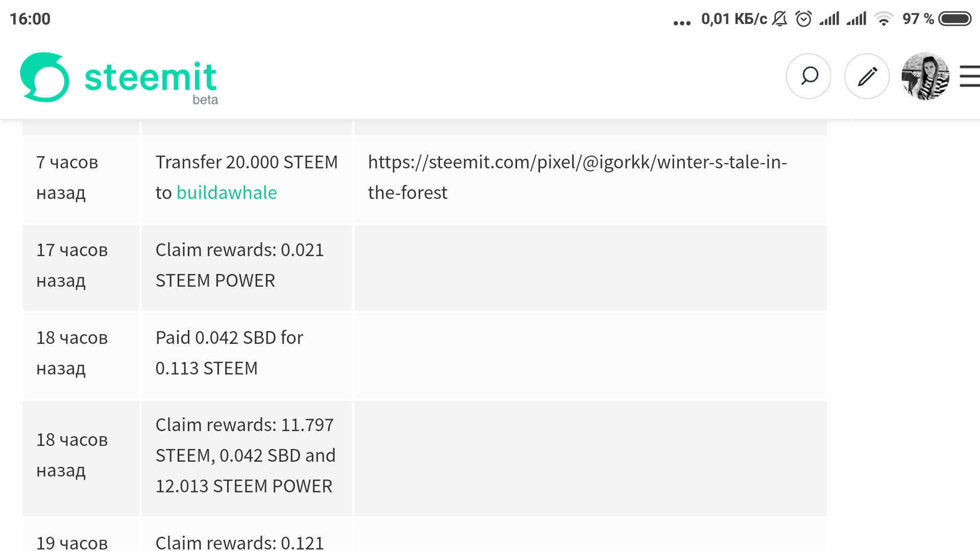Image resolution: width=980 pixels, height=551 pixels.
Task: Expand the hamburger menu
Action: [969, 77]
